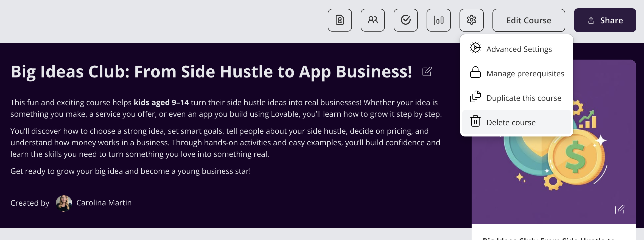Click the padlock prerequisites icon

point(475,72)
